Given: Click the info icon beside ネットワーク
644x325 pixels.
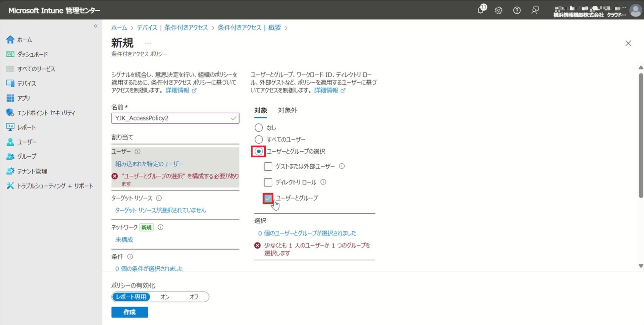Looking at the screenshot, I should [x=161, y=227].
